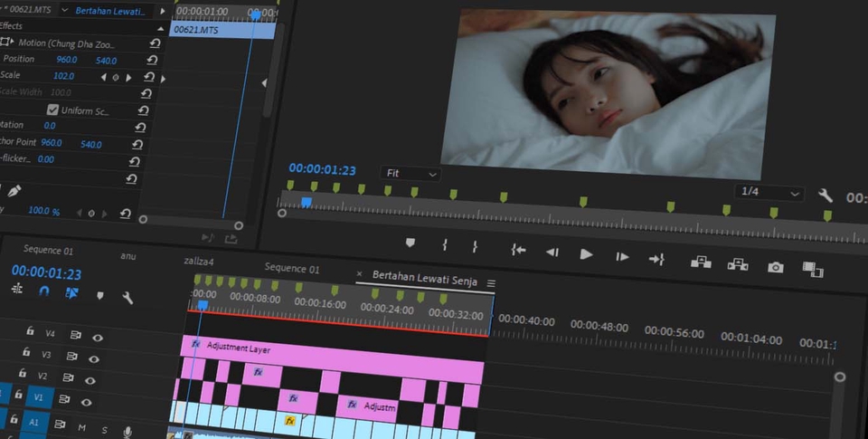868x439 pixels.
Task: Reset the Rotation parameter
Action: pos(140,128)
